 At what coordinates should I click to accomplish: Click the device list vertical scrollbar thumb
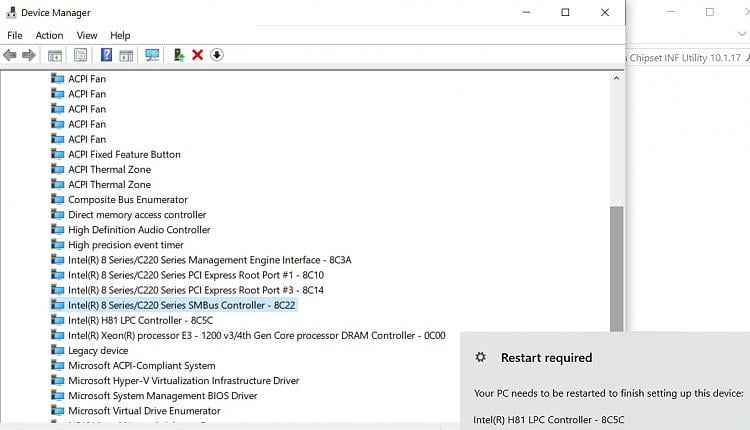(x=617, y=268)
